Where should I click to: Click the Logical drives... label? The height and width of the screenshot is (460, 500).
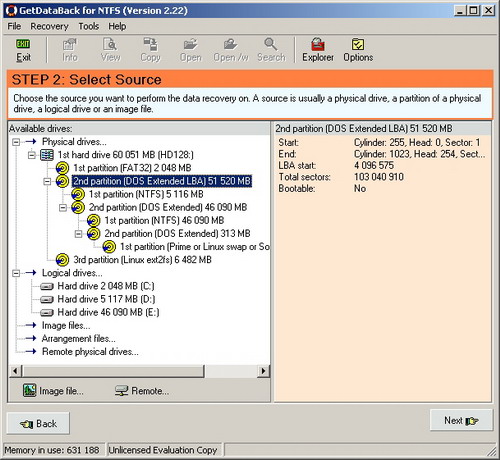(72, 273)
